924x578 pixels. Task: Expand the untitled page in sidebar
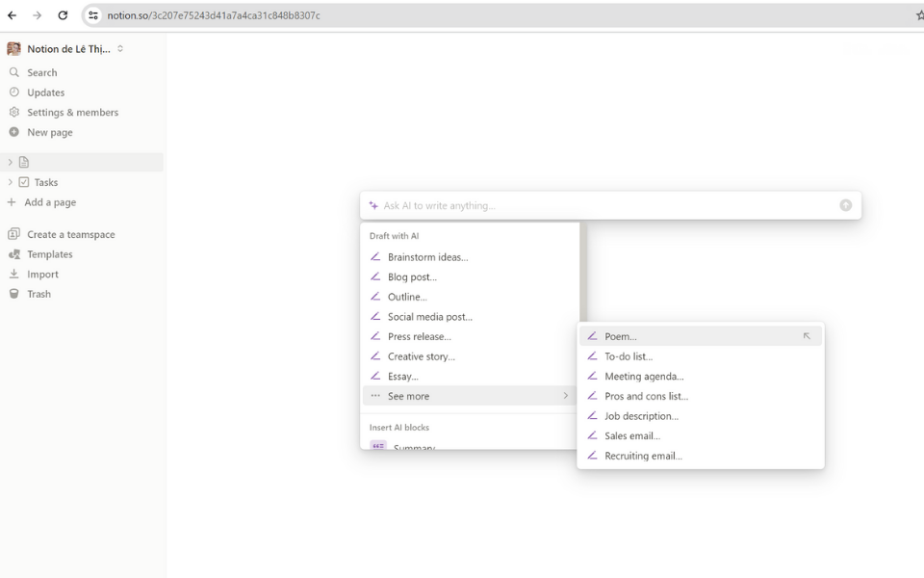[x=10, y=162]
